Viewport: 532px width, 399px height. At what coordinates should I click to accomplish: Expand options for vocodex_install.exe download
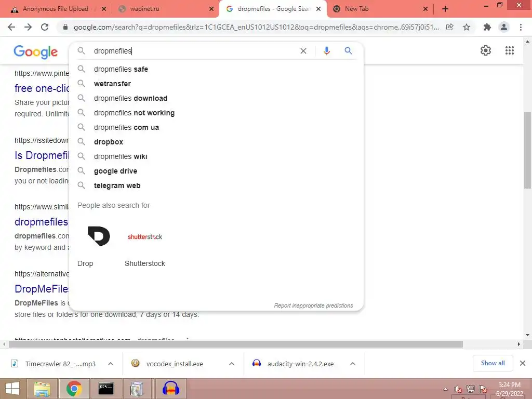(x=232, y=364)
